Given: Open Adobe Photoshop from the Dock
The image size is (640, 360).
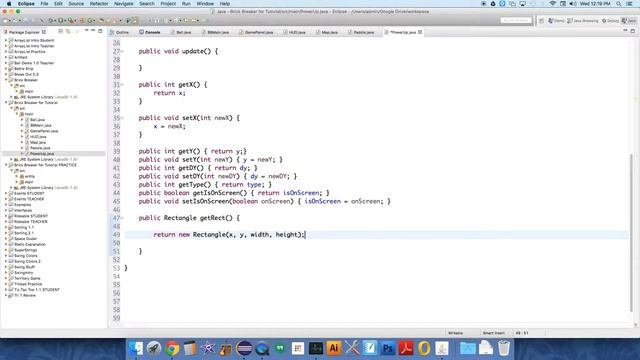Looking at the screenshot, I should (x=387, y=348).
